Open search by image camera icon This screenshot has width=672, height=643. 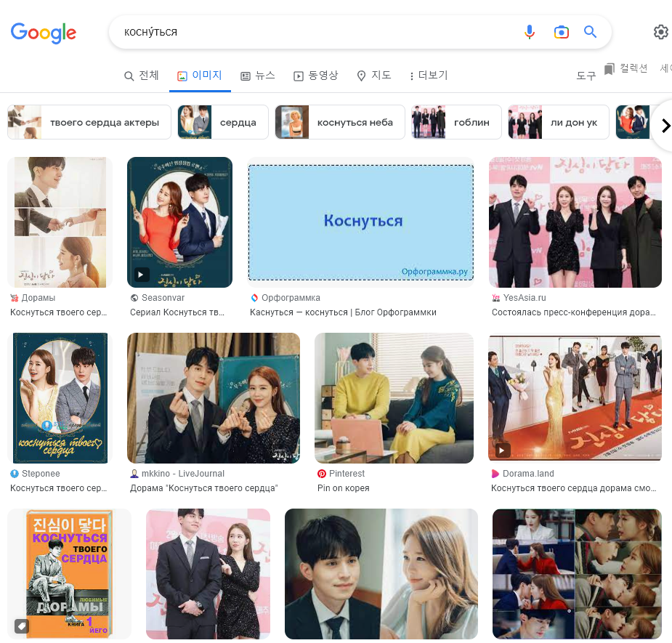(x=561, y=32)
